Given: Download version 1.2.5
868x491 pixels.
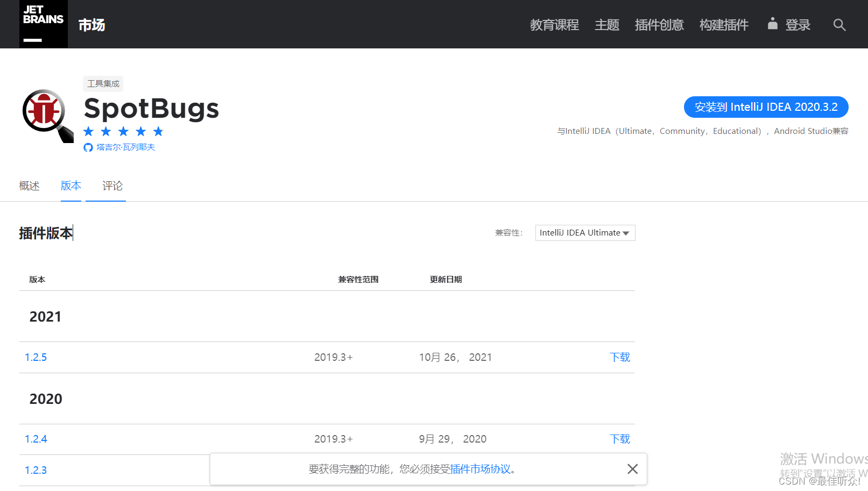Looking at the screenshot, I should [x=619, y=358].
